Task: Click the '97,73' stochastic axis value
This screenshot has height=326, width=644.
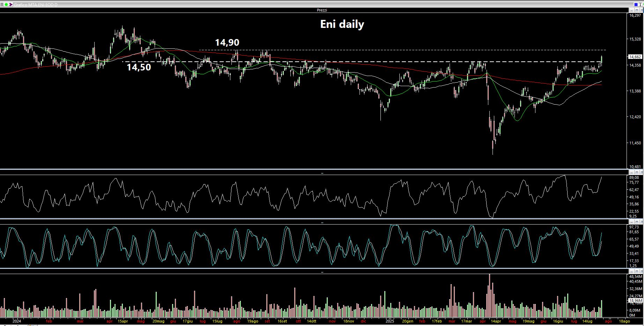Action: pyautogui.click(x=634, y=227)
